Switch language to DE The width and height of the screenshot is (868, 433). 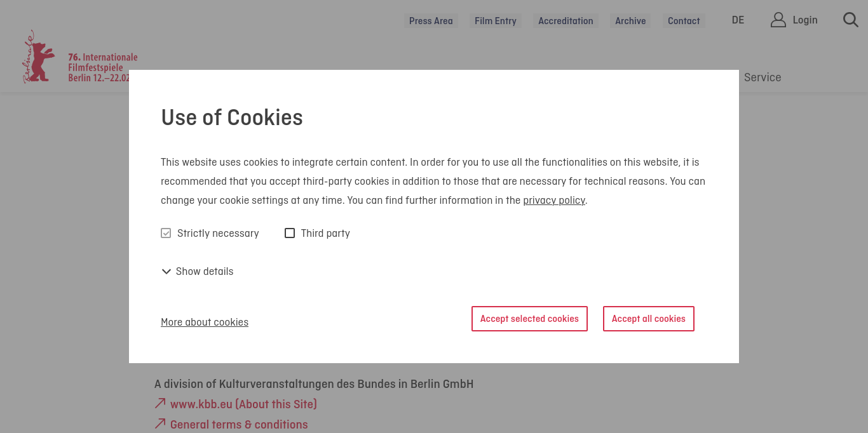738,20
